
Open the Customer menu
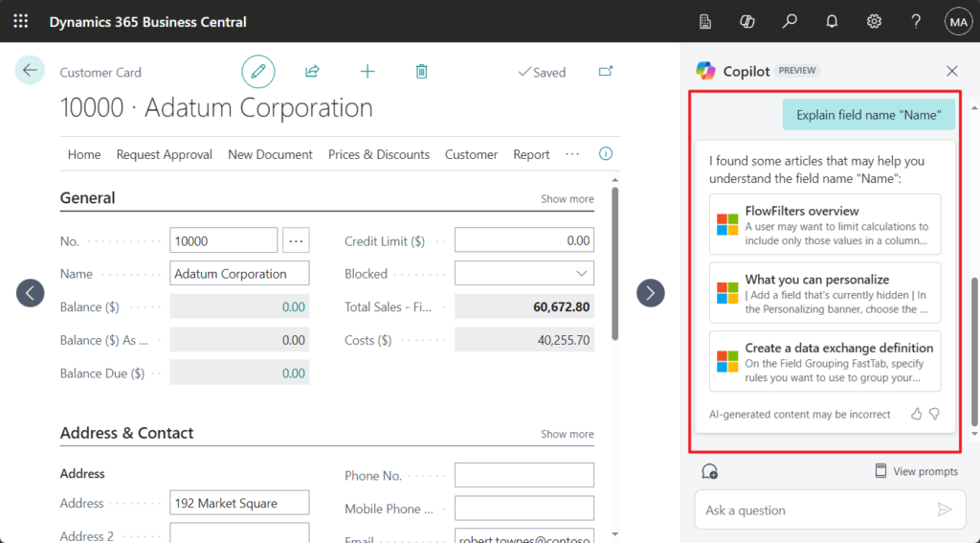(x=471, y=154)
